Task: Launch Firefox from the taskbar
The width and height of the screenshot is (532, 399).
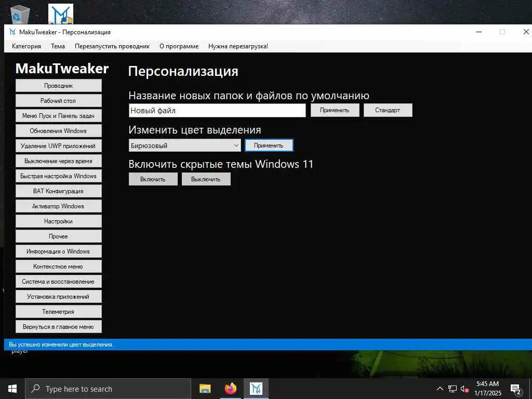Action: [231, 389]
